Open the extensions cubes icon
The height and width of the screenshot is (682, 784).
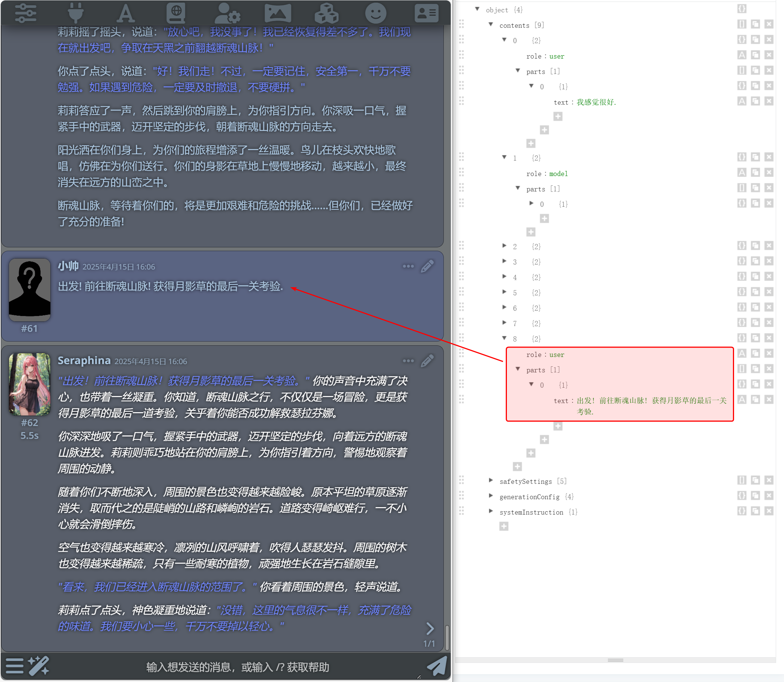pyautogui.click(x=326, y=13)
